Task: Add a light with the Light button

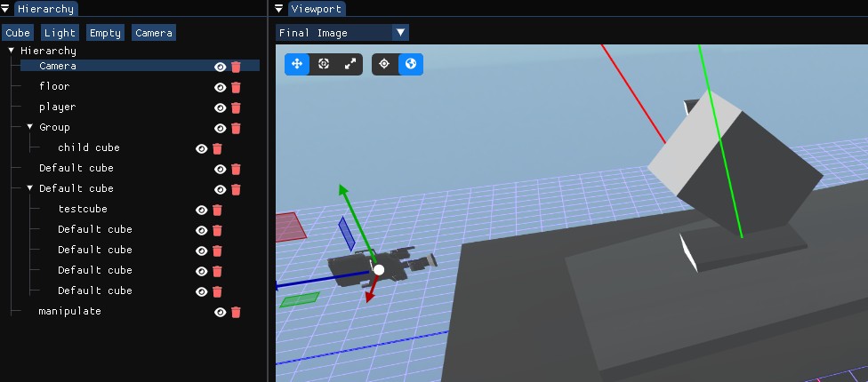Action: click(x=60, y=33)
